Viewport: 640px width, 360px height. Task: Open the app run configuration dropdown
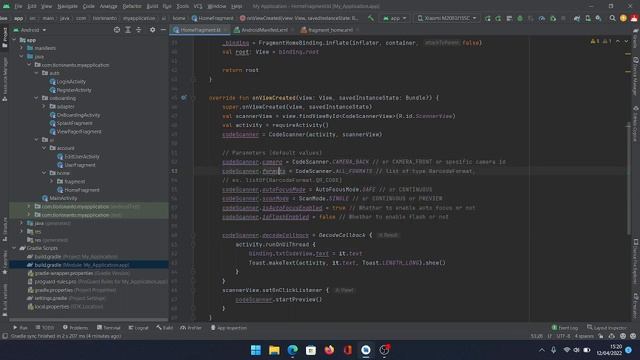coord(395,18)
